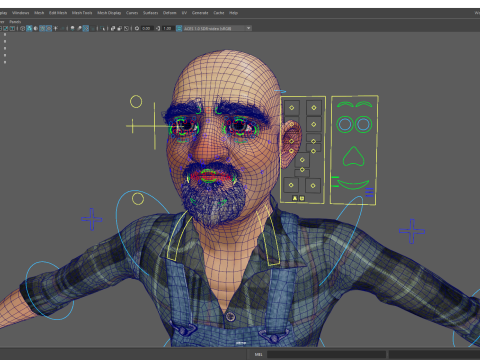Open the UV menu
This screenshot has height=360, width=480.
184,13
